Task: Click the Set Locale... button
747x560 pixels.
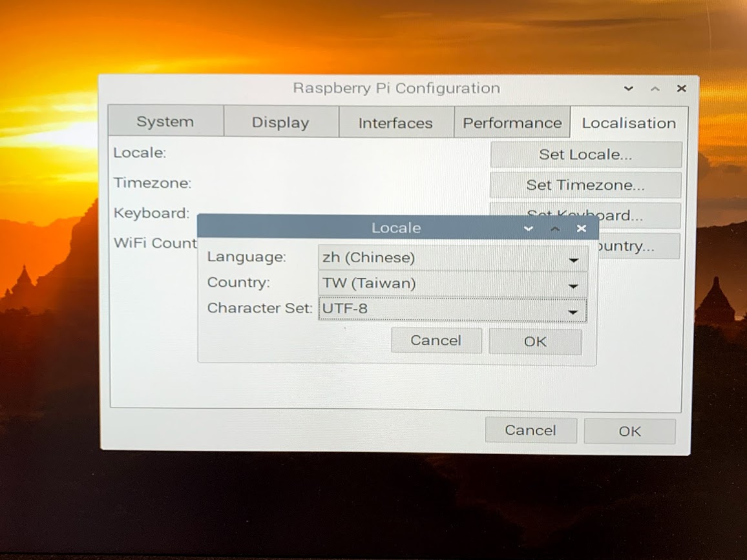Action: [x=586, y=154]
